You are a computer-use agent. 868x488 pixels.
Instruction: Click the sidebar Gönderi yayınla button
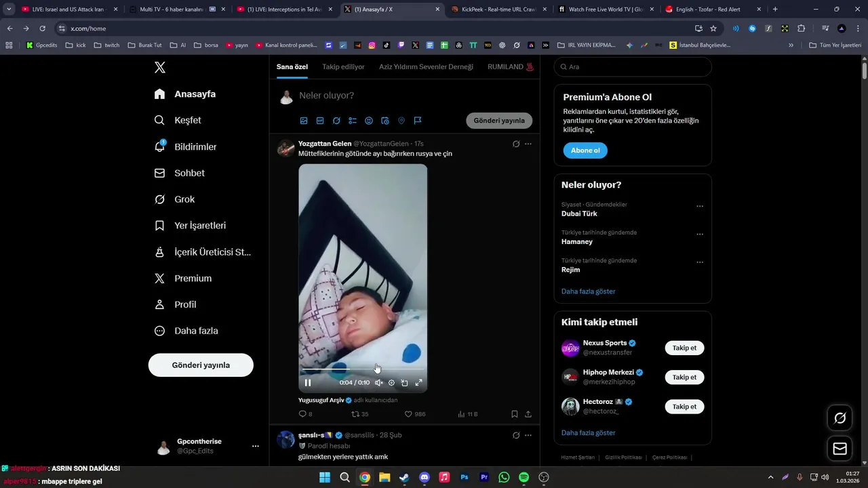click(x=201, y=365)
